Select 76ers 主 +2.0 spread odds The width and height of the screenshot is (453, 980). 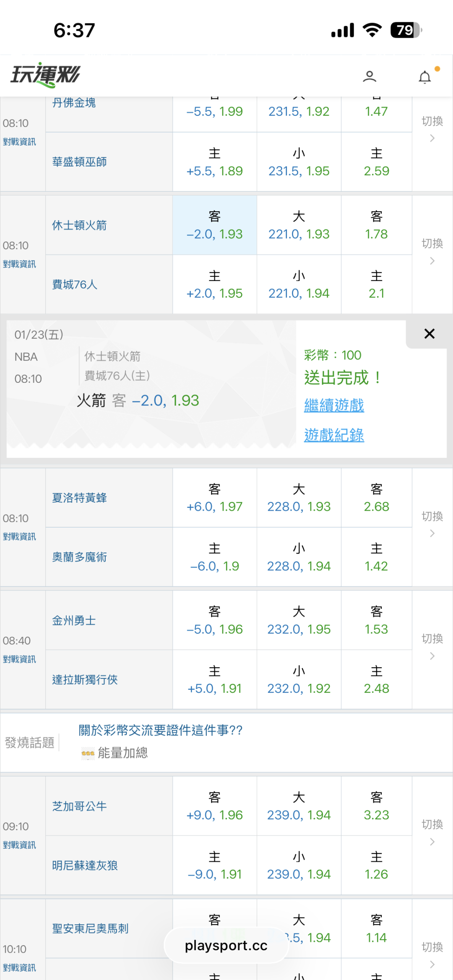pos(215,285)
